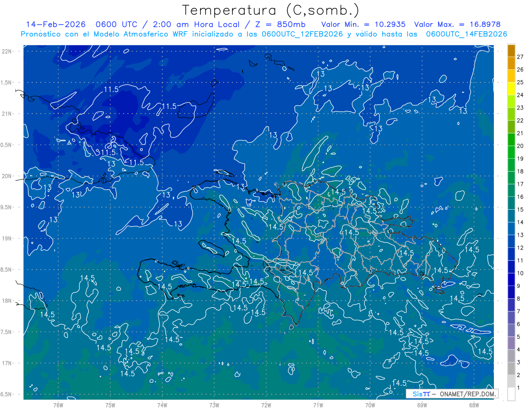Viewport: 532px width, 411px height.
Task: Click the '75W' longitude axis label
Action: point(110,405)
